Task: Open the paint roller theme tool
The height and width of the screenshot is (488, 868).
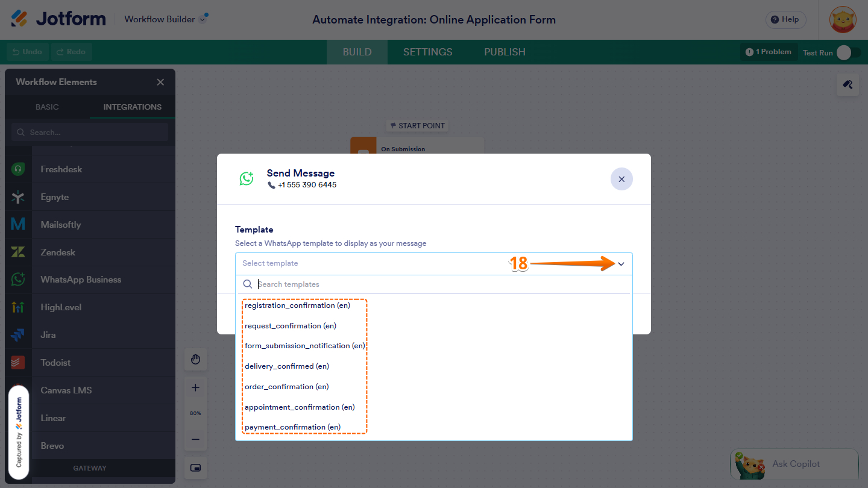Action: click(848, 84)
